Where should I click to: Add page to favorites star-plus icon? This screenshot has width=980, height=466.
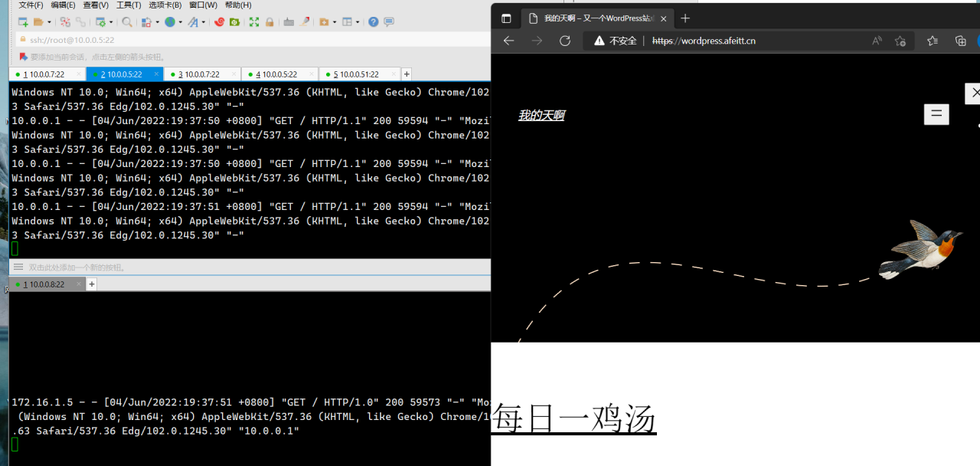(900, 41)
